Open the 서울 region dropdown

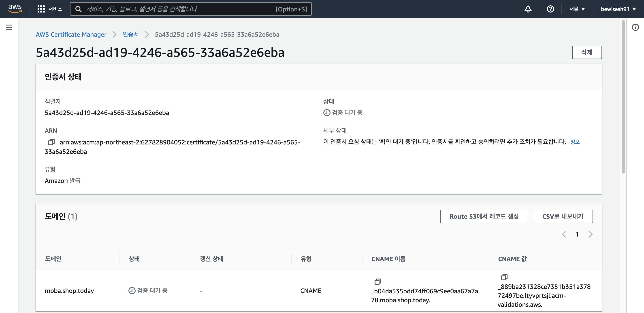pyautogui.click(x=577, y=9)
